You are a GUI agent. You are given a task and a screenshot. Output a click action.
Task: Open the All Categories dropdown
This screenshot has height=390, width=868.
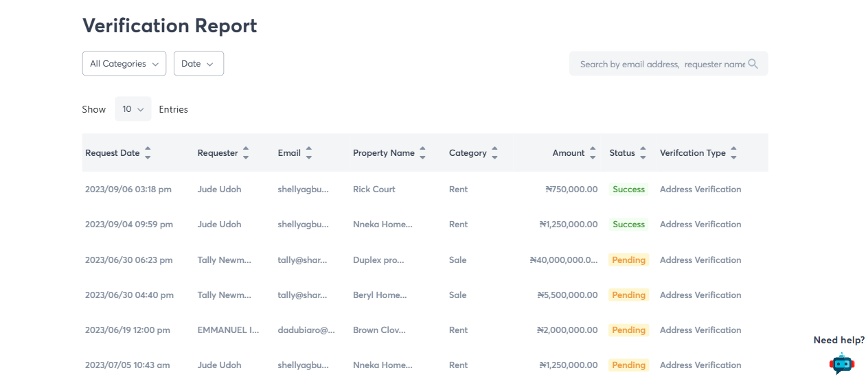(124, 64)
